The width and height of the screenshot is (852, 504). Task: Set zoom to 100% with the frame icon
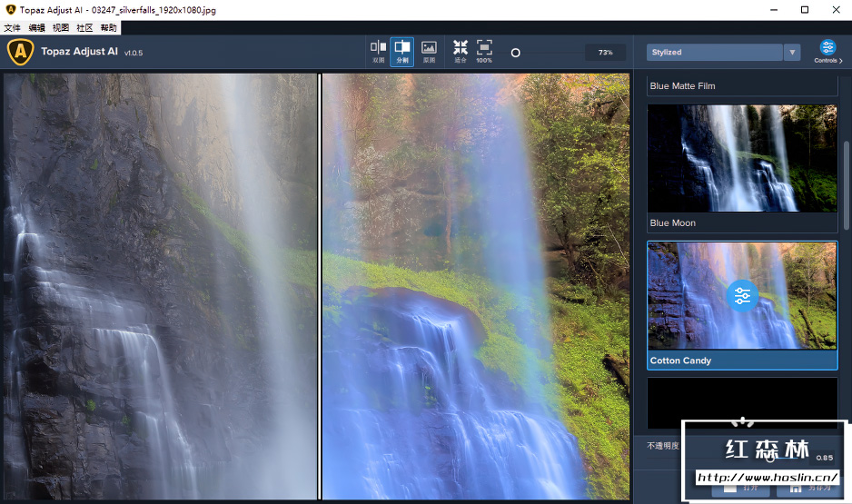[x=484, y=52]
